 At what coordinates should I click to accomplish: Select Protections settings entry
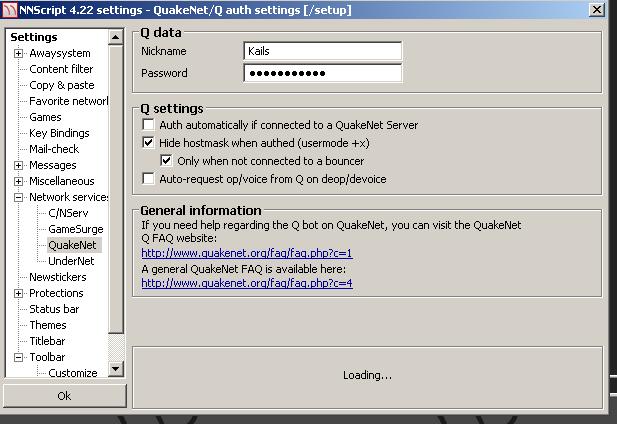(56, 293)
